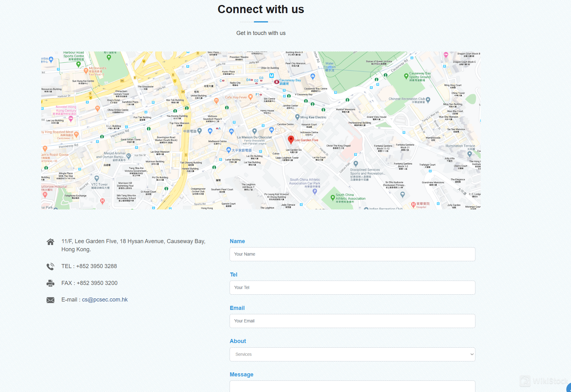Select the South China Athletic Association map marker
Screen dimensions: 571x392
[x=333, y=198]
